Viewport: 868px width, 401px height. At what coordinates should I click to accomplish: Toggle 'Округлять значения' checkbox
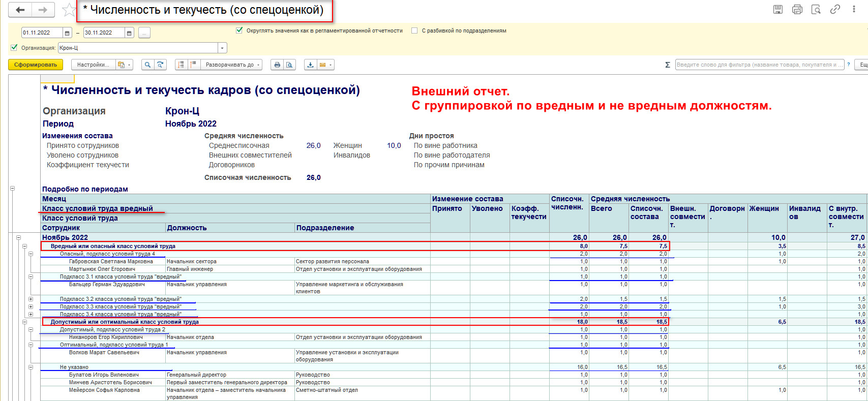[x=240, y=30]
